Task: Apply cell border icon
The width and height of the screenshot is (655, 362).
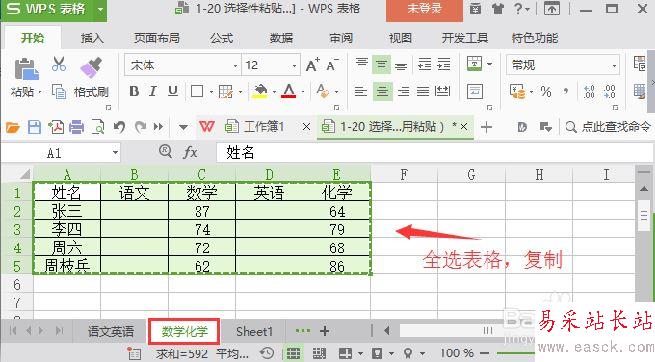Action: pyautogui.click(x=197, y=91)
